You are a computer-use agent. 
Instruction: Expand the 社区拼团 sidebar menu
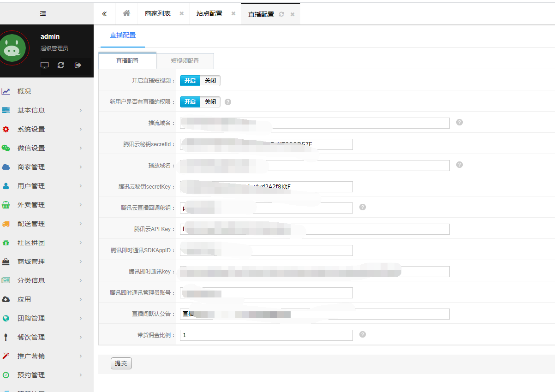pos(23,242)
